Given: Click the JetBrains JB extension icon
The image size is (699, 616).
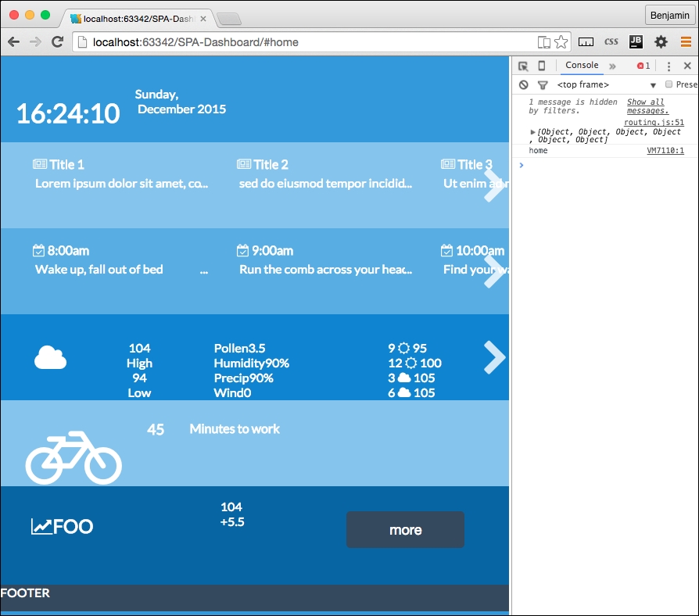Looking at the screenshot, I should (x=636, y=42).
